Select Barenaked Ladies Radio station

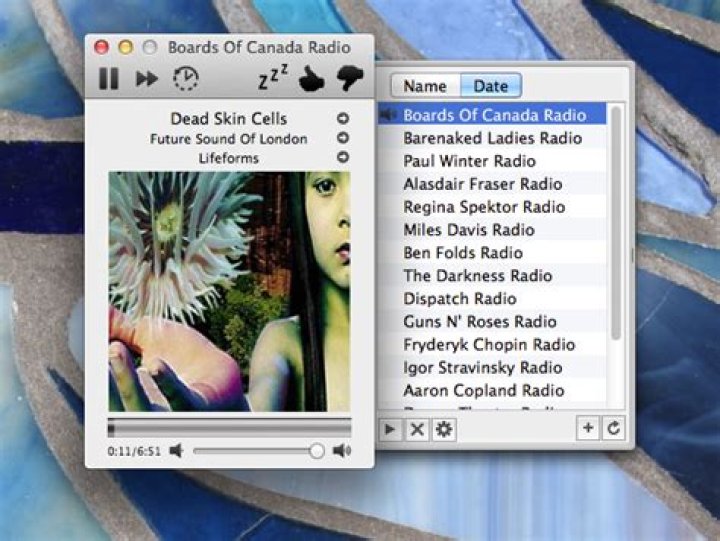(492, 138)
